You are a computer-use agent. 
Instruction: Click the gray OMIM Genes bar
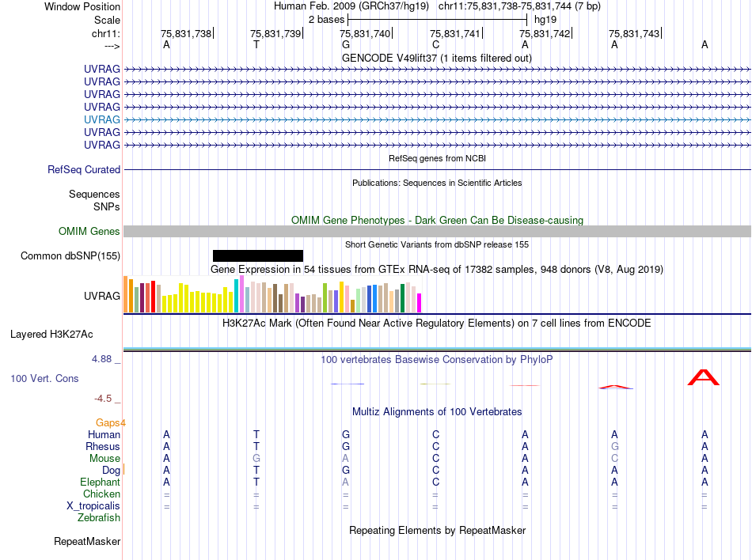point(437,231)
